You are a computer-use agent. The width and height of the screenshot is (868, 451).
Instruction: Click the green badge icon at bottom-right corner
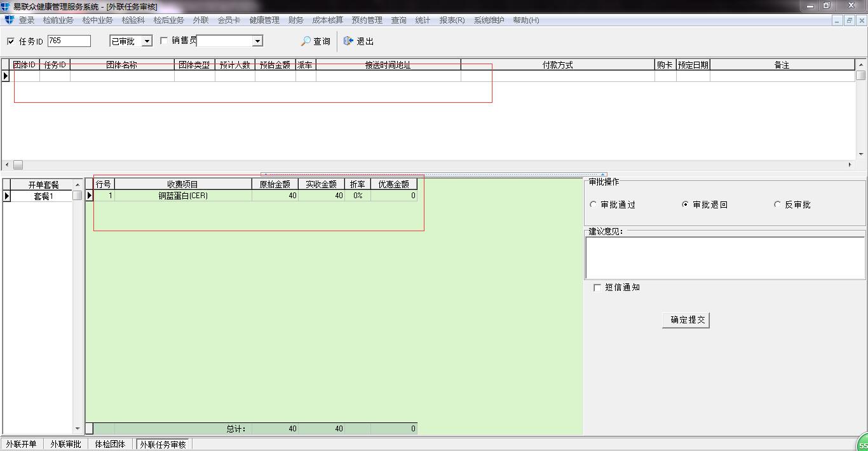tap(862, 443)
